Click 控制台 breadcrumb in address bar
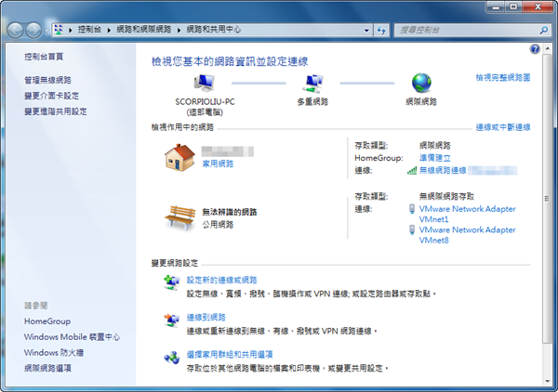The image size is (558, 392). [89, 30]
